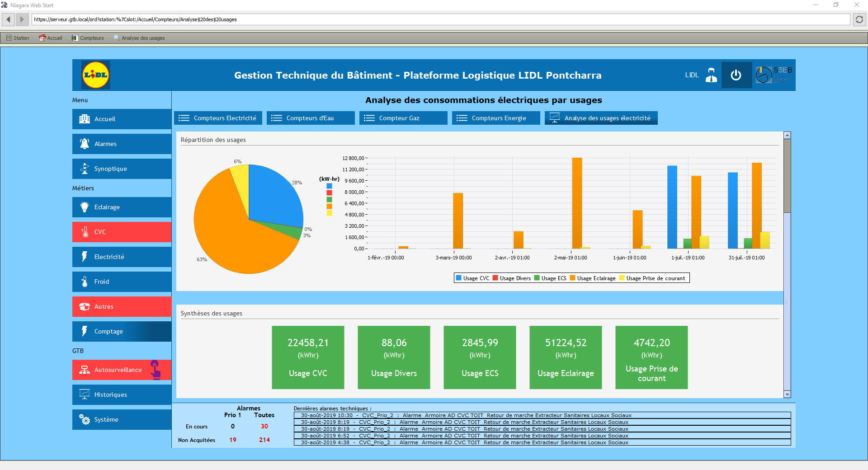Click the URL address field

tap(441, 19)
